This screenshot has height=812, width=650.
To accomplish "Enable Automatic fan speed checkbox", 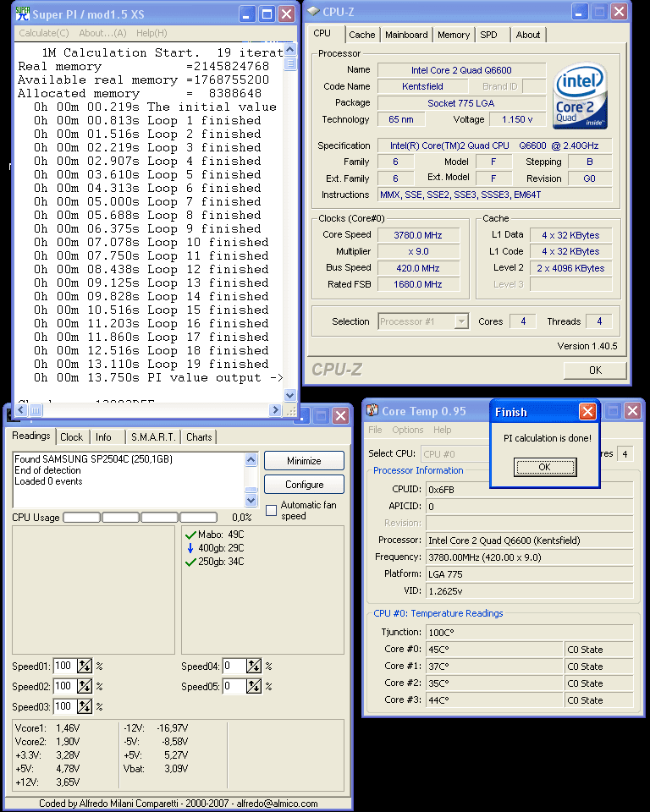I will pyautogui.click(x=271, y=510).
